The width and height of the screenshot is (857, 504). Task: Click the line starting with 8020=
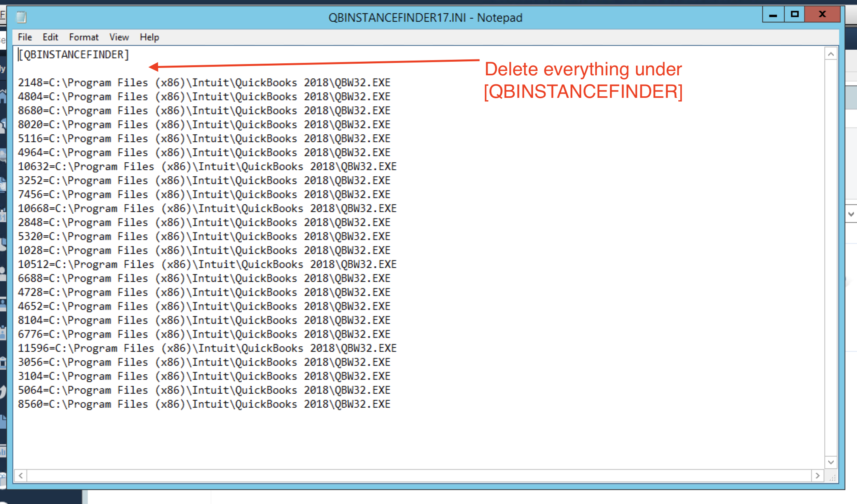click(204, 125)
